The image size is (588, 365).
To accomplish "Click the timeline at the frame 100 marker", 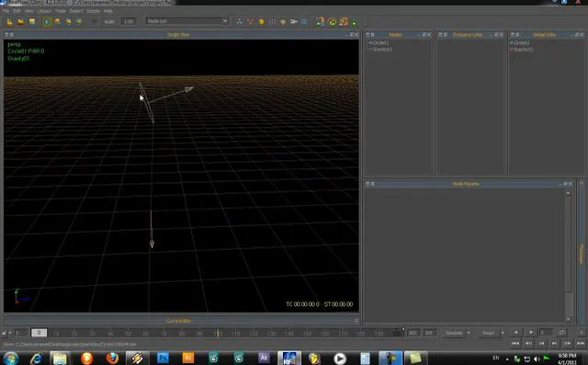I will pyautogui.click(x=217, y=333).
